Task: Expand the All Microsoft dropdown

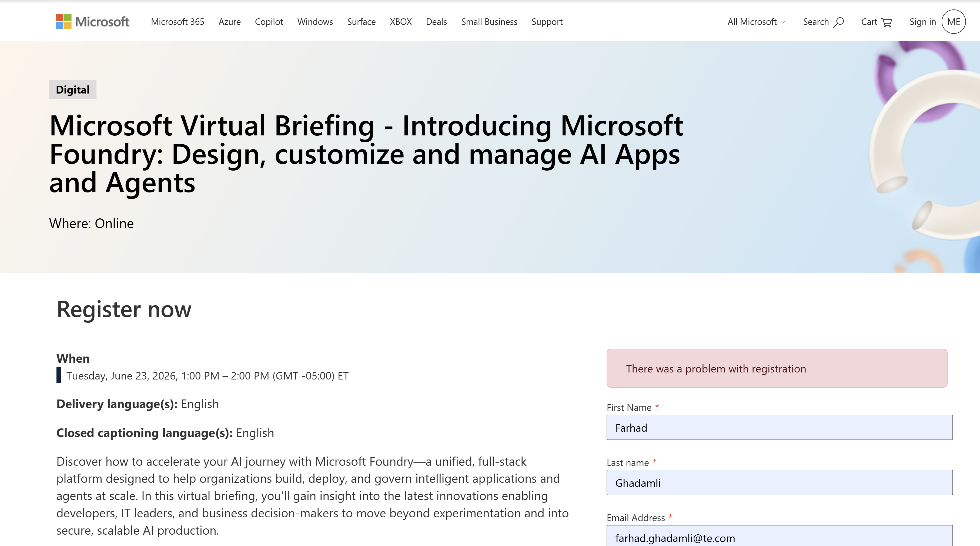Action: click(x=756, y=22)
